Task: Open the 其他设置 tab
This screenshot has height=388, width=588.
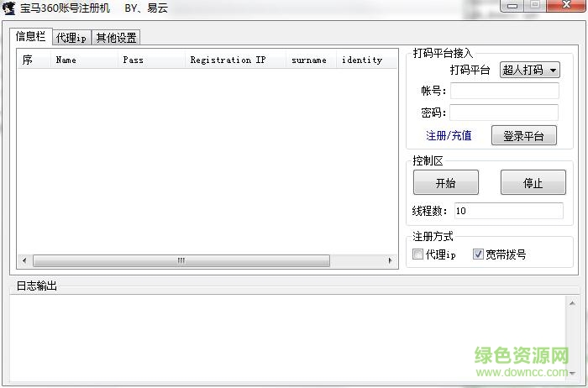Action: coord(116,38)
